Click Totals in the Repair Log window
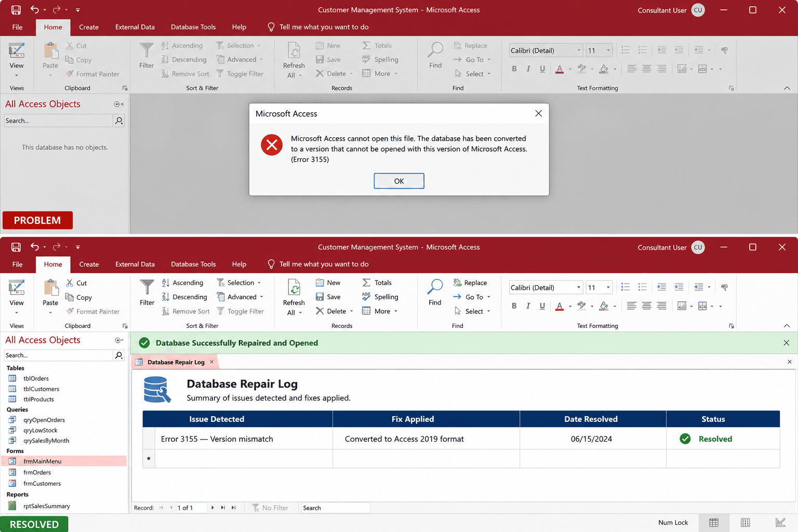 377,283
